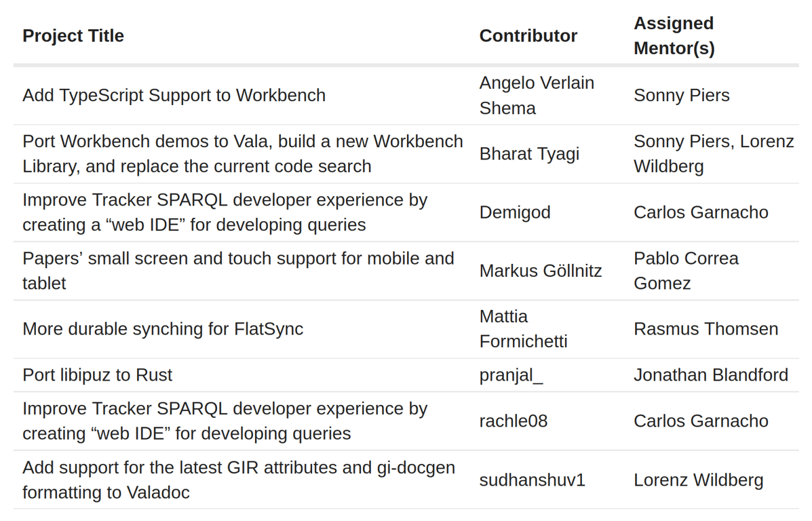Screen dimensions: 812x521
Task: Click the "Project Title" column header
Action: coord(73,35)
